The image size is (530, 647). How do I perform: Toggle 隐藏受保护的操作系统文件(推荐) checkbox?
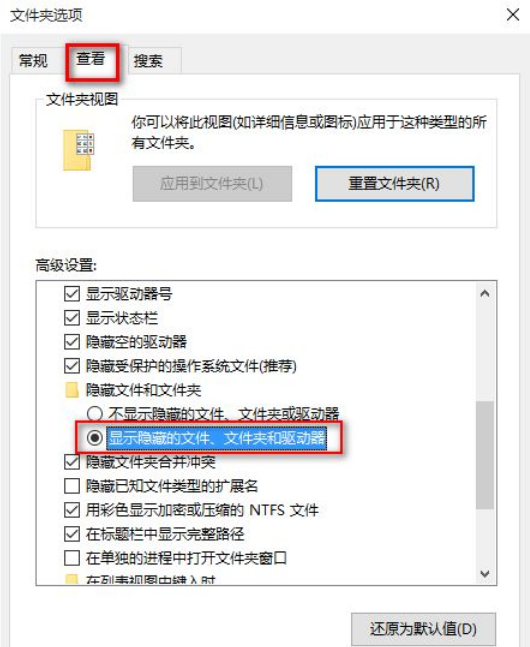pyautogui.click(x=72, y=366)
